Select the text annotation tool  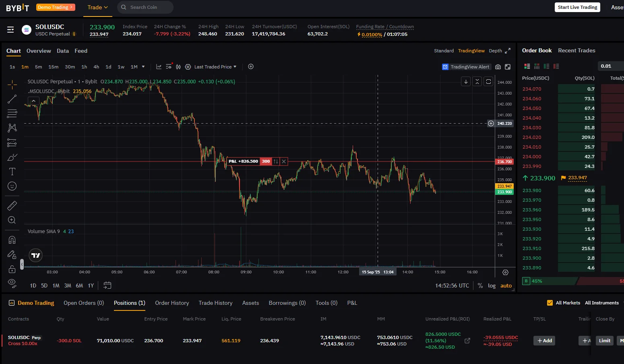pos(12,172)
